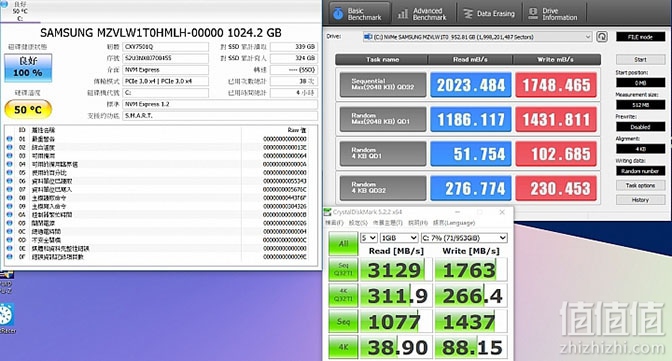Screen dimensions: 672x361
Task: Click the Read mB/s column header
Action: 471,60
